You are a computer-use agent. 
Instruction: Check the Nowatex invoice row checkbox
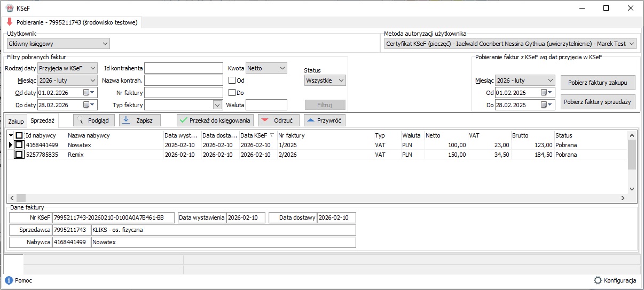click(19, 145)
